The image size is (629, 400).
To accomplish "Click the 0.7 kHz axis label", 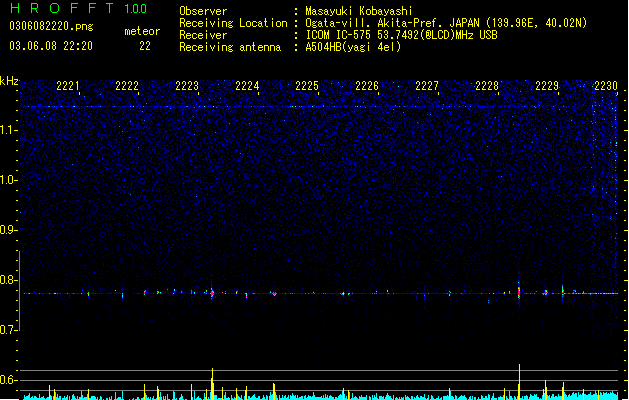I will pyautogui.click(x=8, y=330).
